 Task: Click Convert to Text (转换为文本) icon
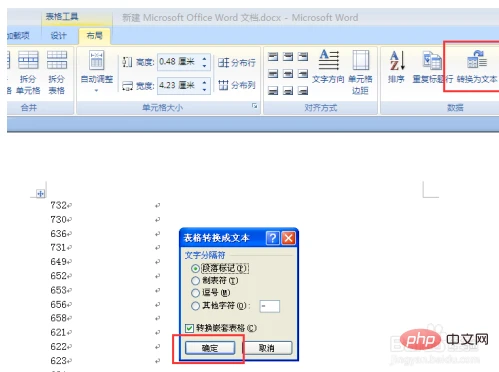click(477, 59)
